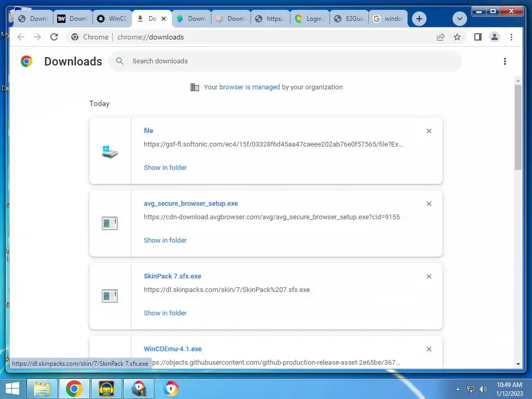
Task: Click the avgbrowser.com source URL text
Action: point(272,217)
